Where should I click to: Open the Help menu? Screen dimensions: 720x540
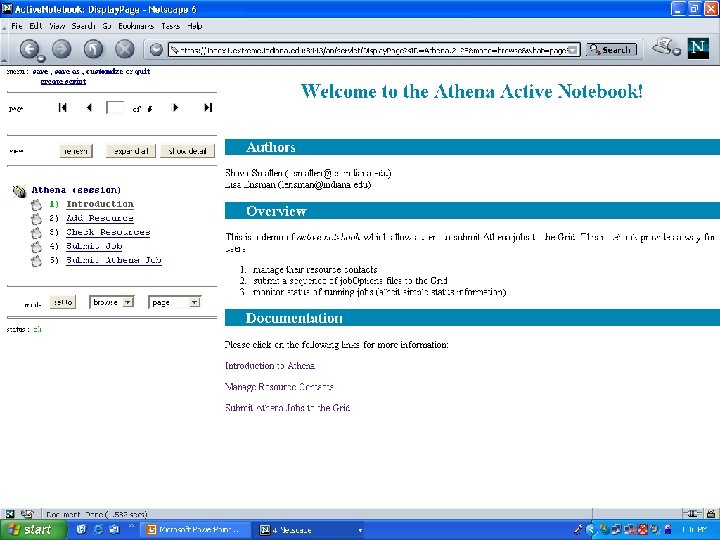(x=195, y=26)
